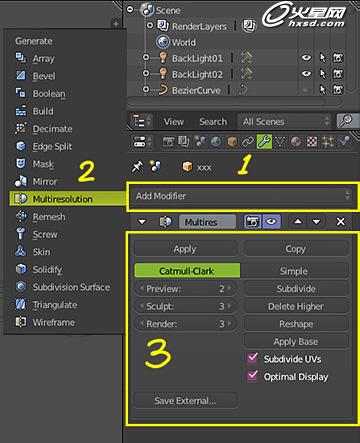The height and width of the screenshot is (443, 360).
Task: Click the BackLight01 lamp data icon
Action: tap(247, 58)
